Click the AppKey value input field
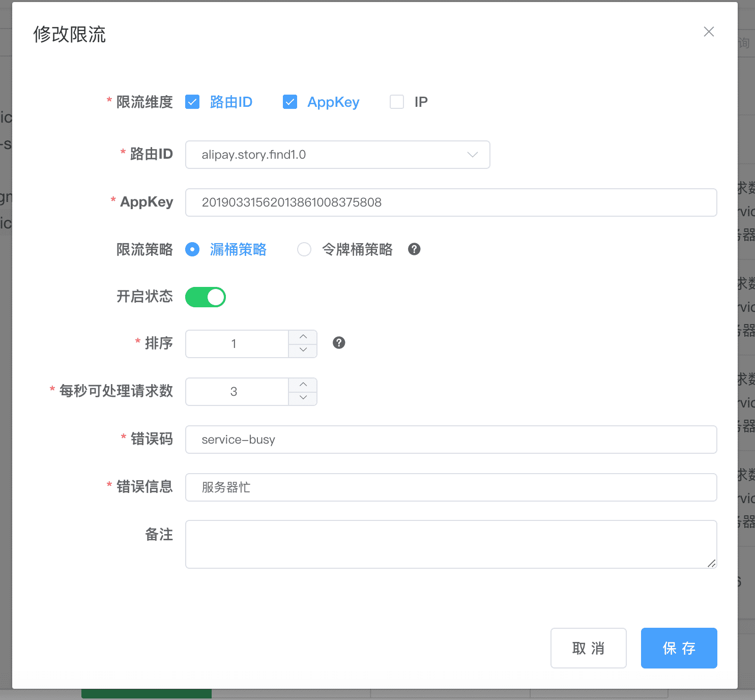The height and width of the screenshot is (700, 755). tap(451, 202)
